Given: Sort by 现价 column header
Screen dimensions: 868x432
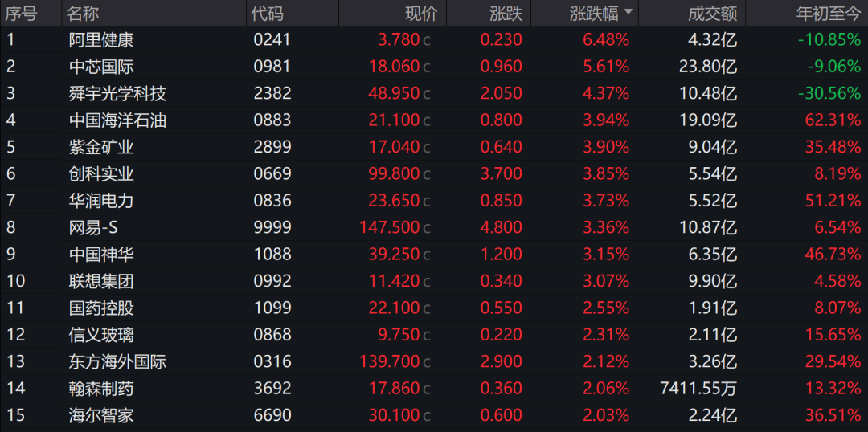Looking at the screenshot, I should point(421,14).
